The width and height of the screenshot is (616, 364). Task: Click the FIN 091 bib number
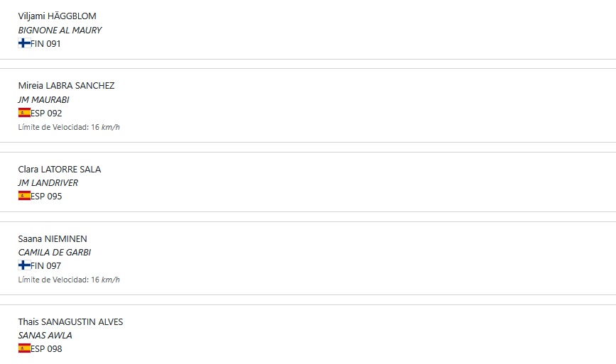[46, 43]
